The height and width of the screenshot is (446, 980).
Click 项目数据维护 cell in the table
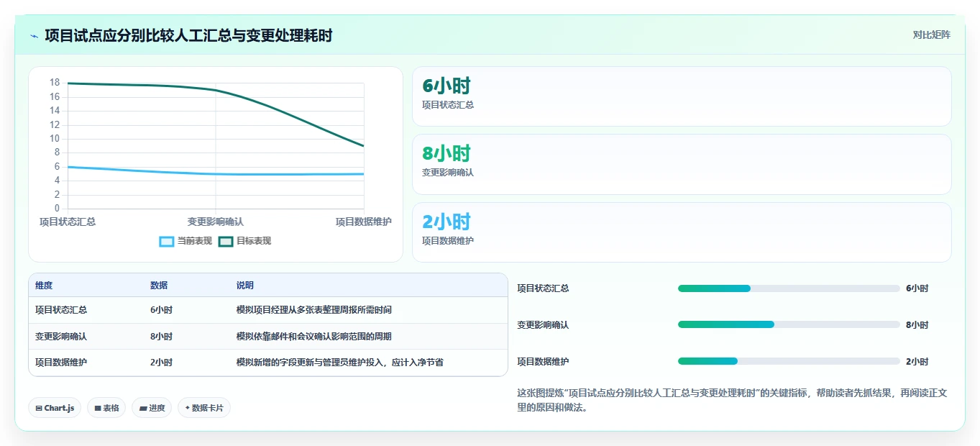click(61, 363)
